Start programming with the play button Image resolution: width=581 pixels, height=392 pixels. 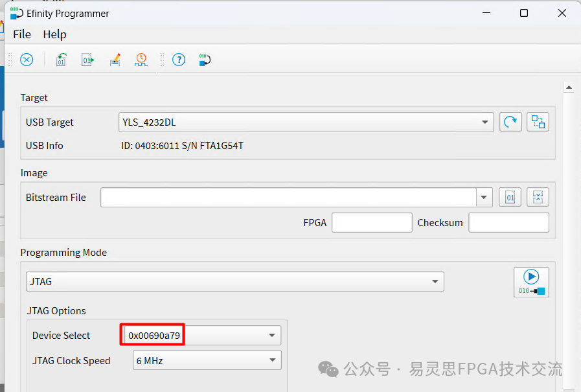[531, 282]
